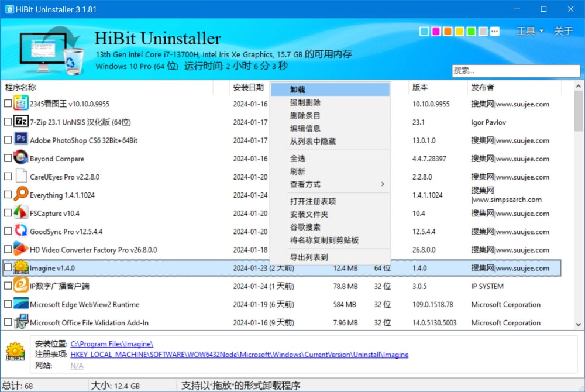Pick the gray theme swatch
This screenshot has width=585, height=392.
tap(483, 32)
